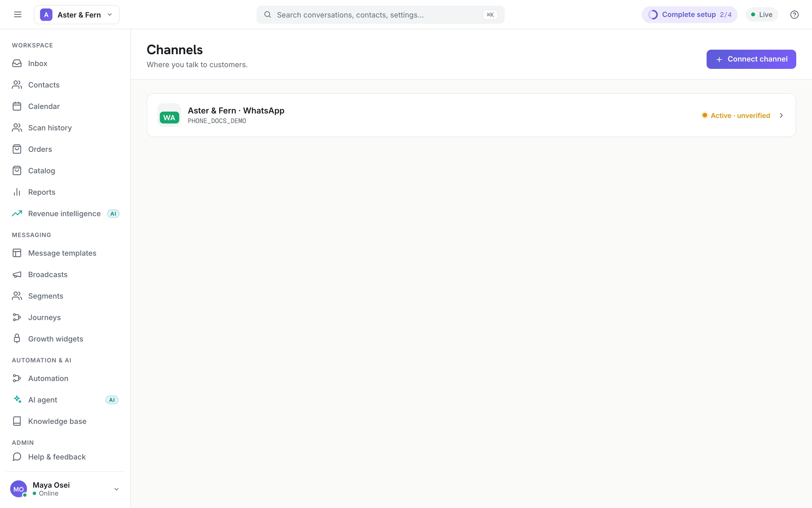Click the AI badge beside Revenue intelligence
Image resolution: width=812 pixels, height=508 pixels.
pos(113,214)
